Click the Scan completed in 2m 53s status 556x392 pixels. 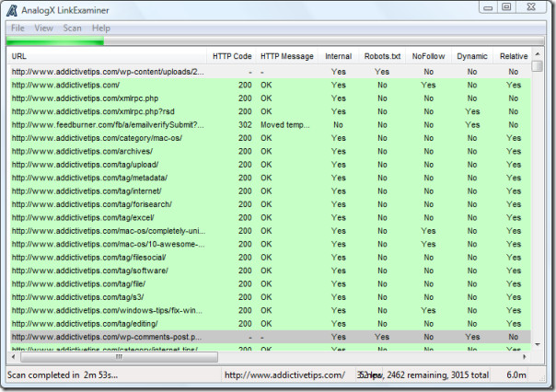(x=63, y=375)
